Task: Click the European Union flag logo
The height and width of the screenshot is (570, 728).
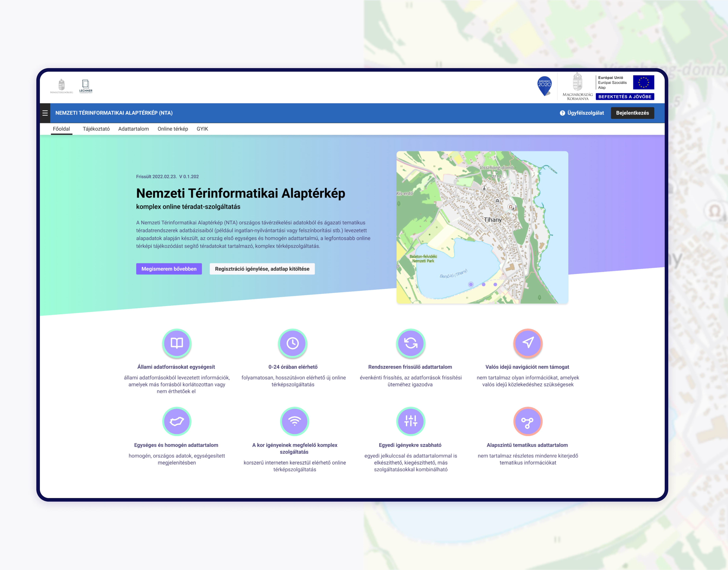Action: [x=643, y=82]
